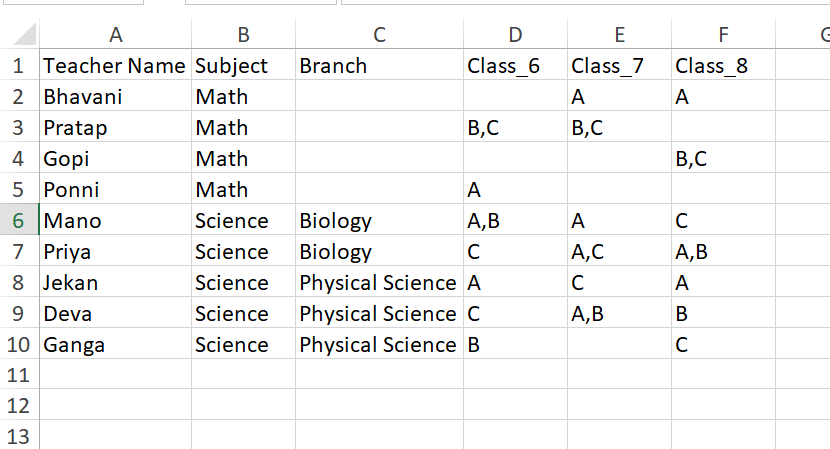830x449 pixels.
Task: Select the cell containing Ponni
Action: click(x=115, y=190)
